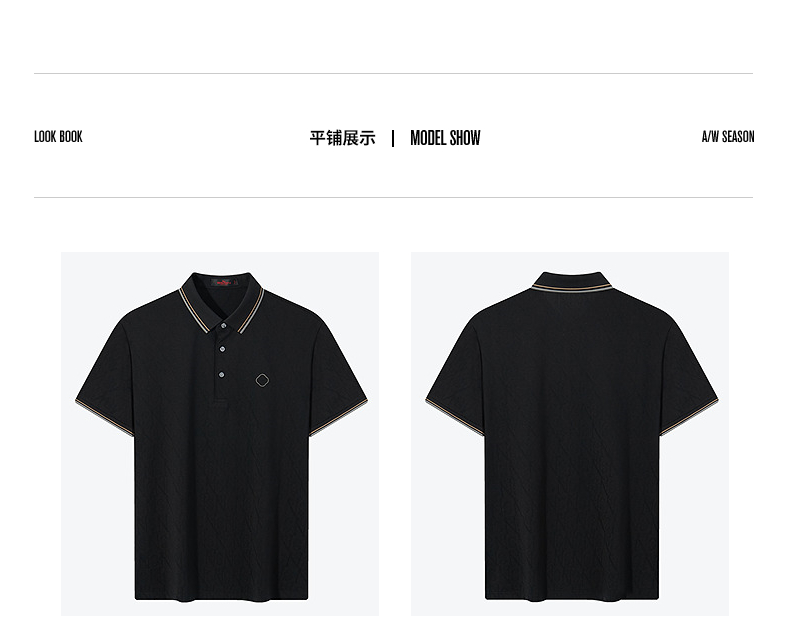Click the left sleeve cuff on back view
Image resolution: width=790 pixels, height=625 pixels.
coord(454,417)
